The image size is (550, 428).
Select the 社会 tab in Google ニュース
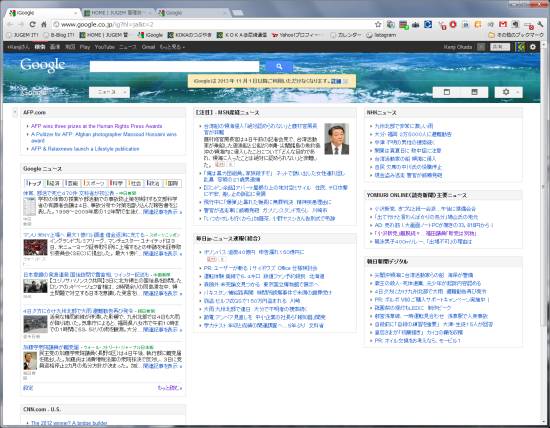[135, 183]
